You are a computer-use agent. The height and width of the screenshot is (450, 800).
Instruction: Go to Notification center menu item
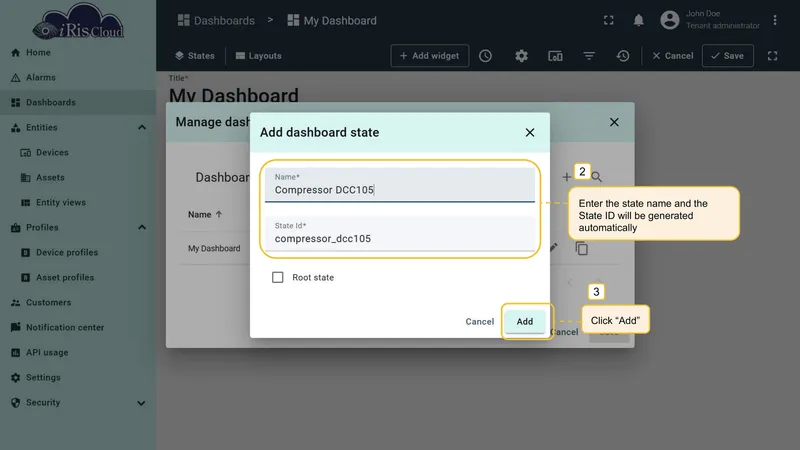pyautogui.click(x=65, y=328)
